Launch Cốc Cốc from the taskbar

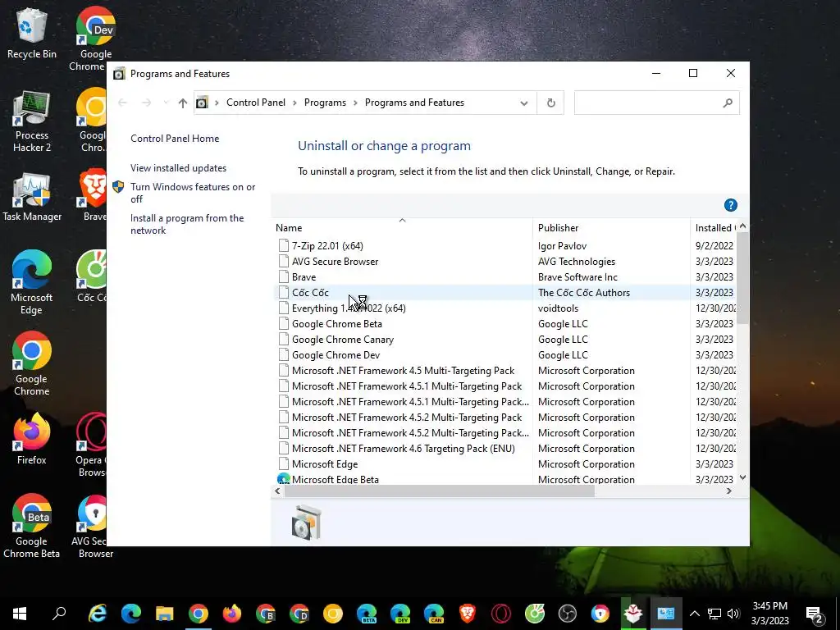tap(535, 614)
